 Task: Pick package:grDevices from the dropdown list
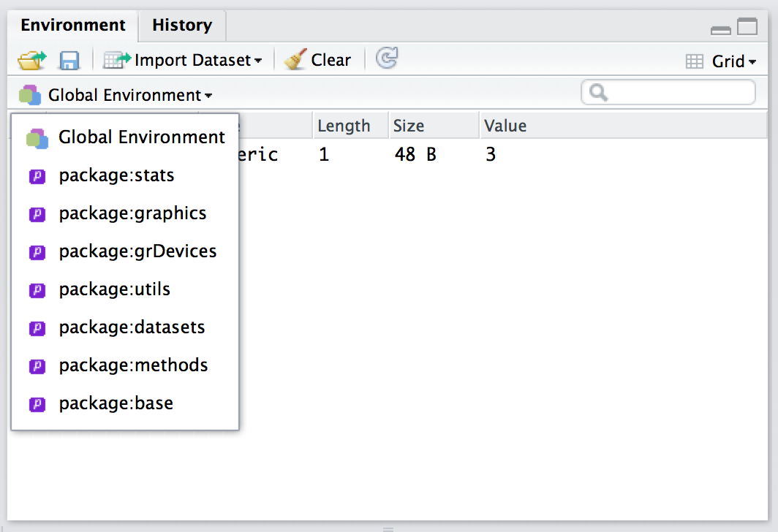137,251
